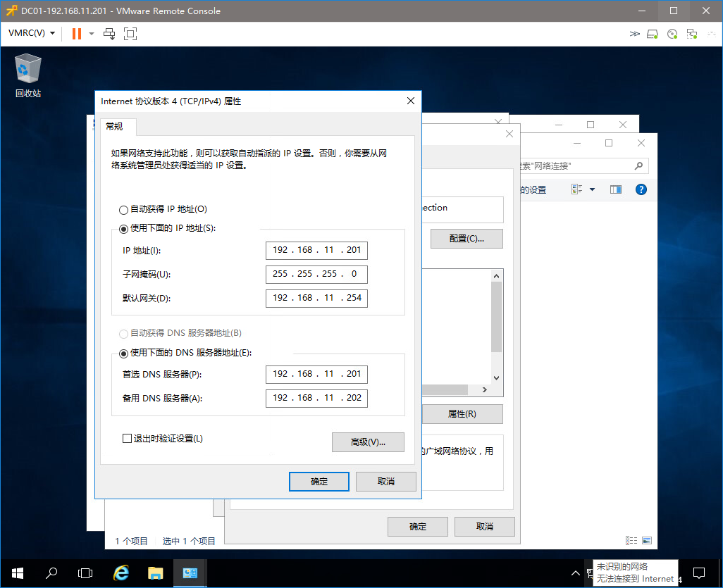Click the vertical scrollbar thumb in protocol list
Screen dimensions: 723x588
(497, 317)
